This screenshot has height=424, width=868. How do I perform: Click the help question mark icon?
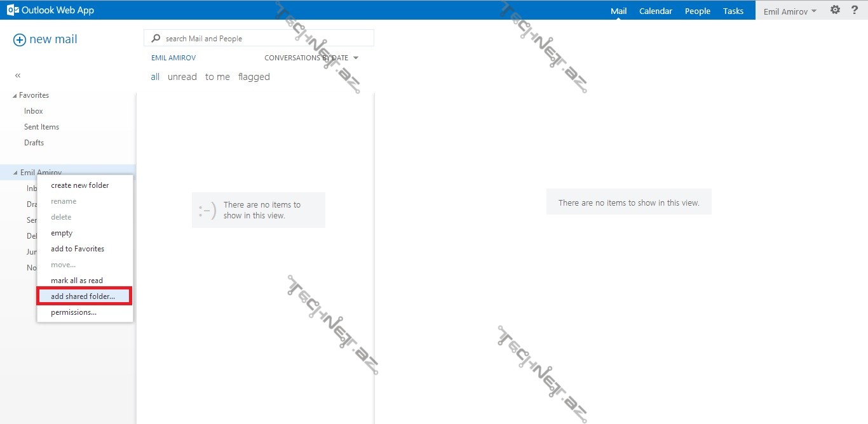pos(855,10)
